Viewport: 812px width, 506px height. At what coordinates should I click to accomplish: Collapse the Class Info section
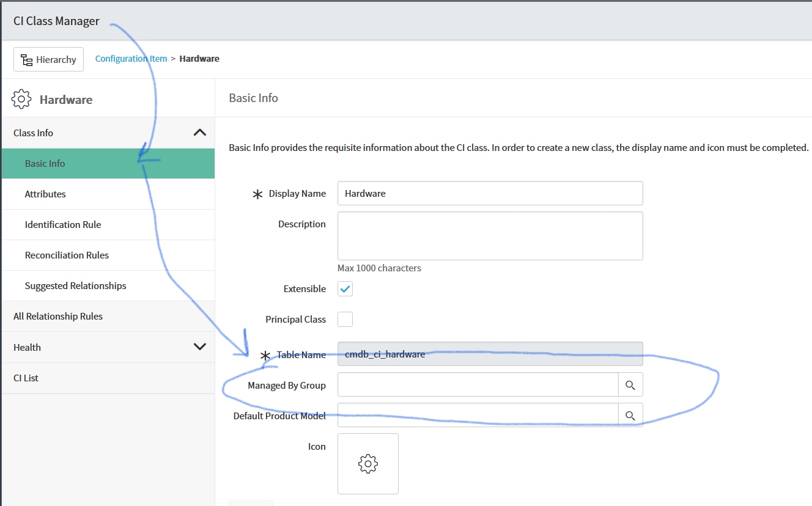tap(199, 132)
